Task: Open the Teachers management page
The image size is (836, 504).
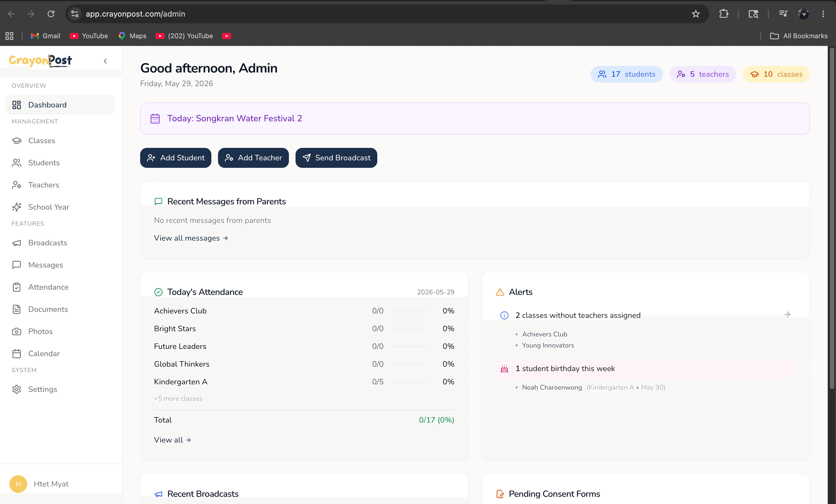Action: tap(60, 185)
